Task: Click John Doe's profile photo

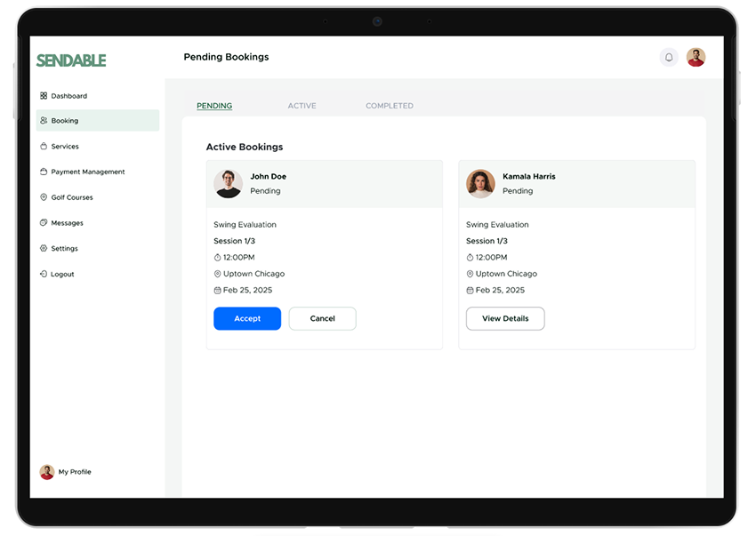Action: (229, 184)
